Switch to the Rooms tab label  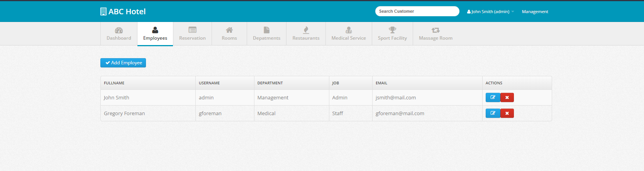229,38
